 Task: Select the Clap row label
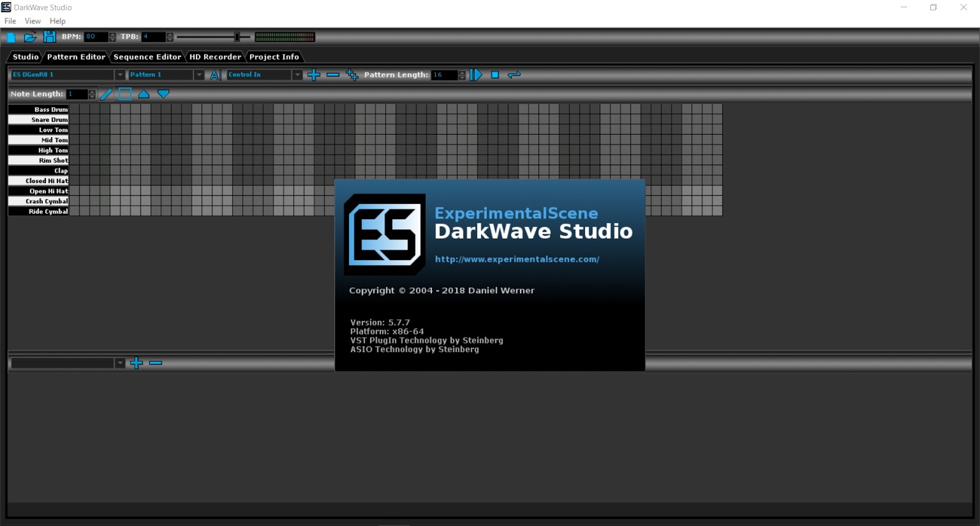pyautogui.click(x=38, y=171)
